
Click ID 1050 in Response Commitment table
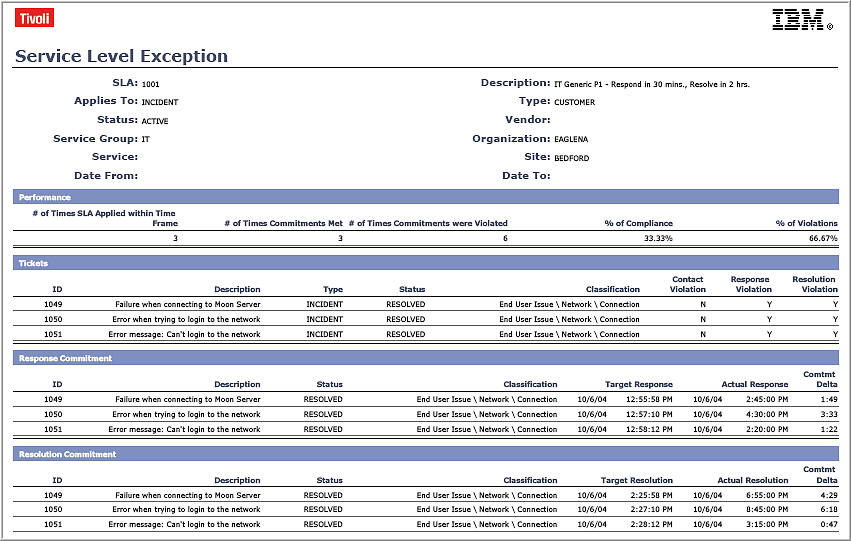tap(53, 415)
